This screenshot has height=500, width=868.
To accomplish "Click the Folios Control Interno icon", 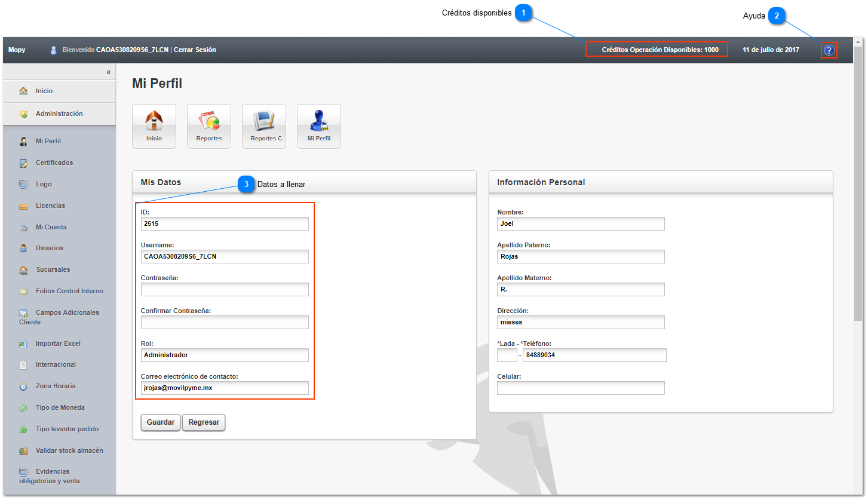I will [23, 292].
